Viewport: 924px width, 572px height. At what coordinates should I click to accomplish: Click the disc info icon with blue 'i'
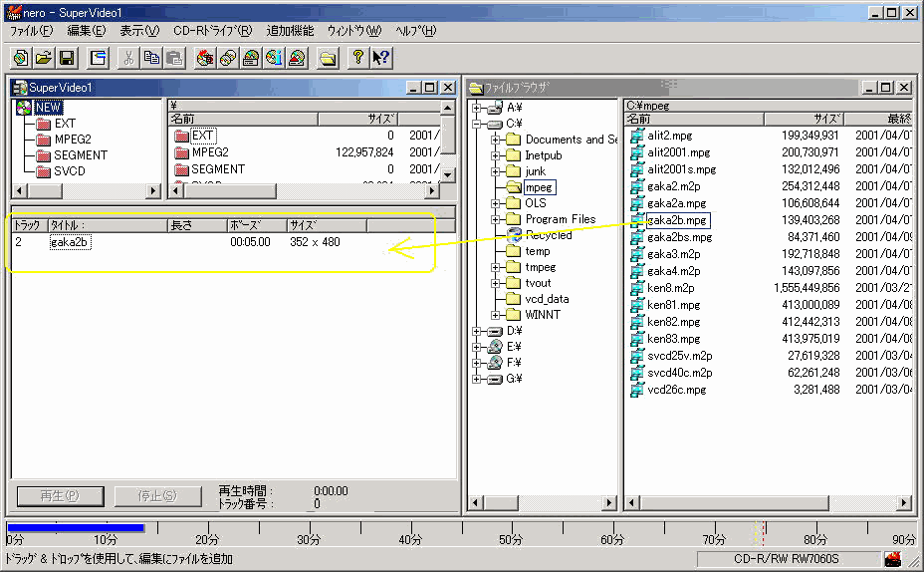[274, 58]
